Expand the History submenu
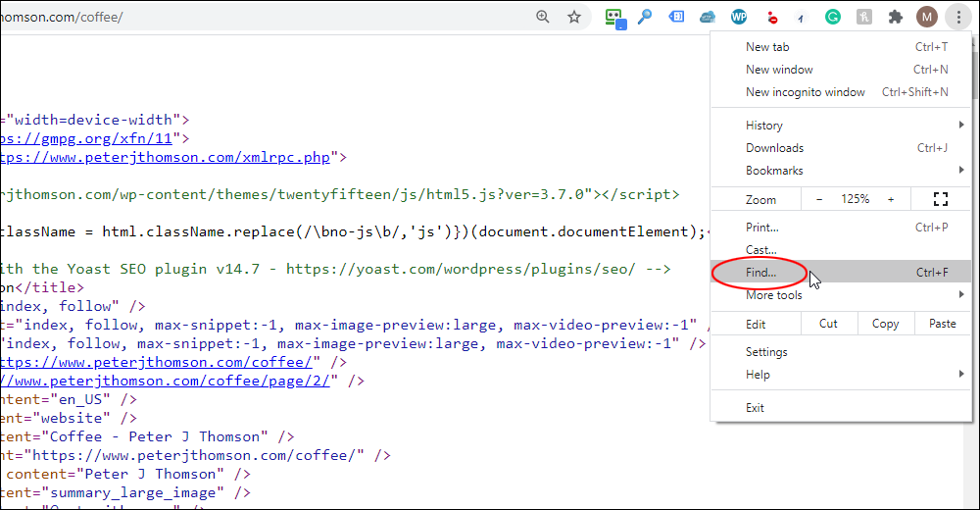The height and width of the screenshot is (510, 980). coord(841,126)
